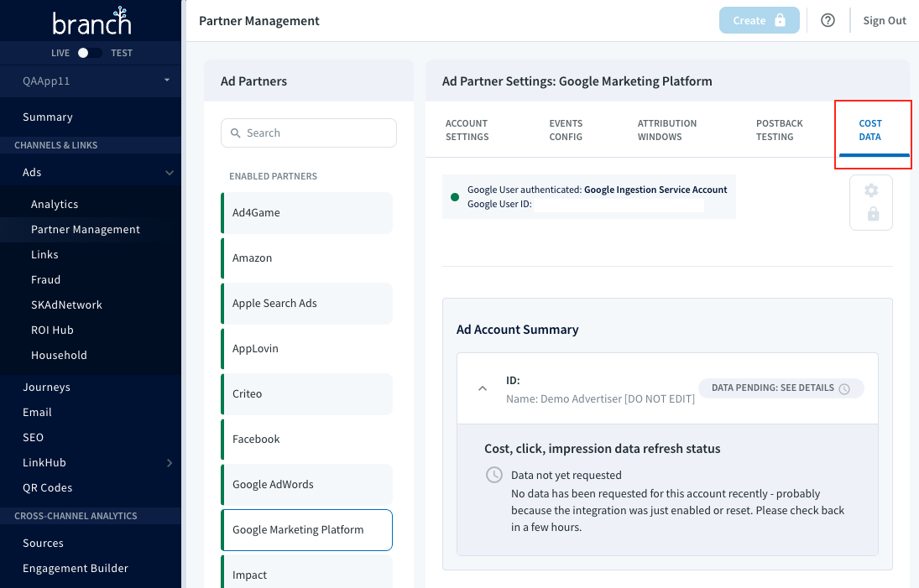The width and height of the screenshot is (919, 588).
Task: Toggle the LIVE/TEST environment switch
Action: click(90, 53)
